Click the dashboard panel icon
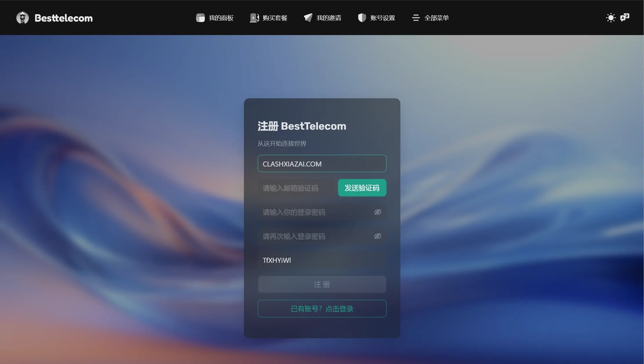The height and width of the screenshot is (364, 644). point(200,18)
